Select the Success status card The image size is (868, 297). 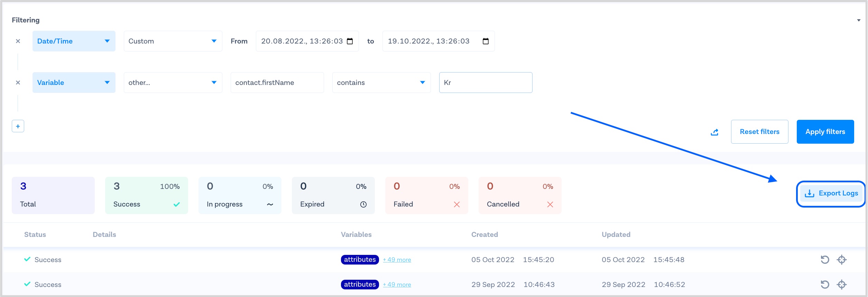(146, 195)
